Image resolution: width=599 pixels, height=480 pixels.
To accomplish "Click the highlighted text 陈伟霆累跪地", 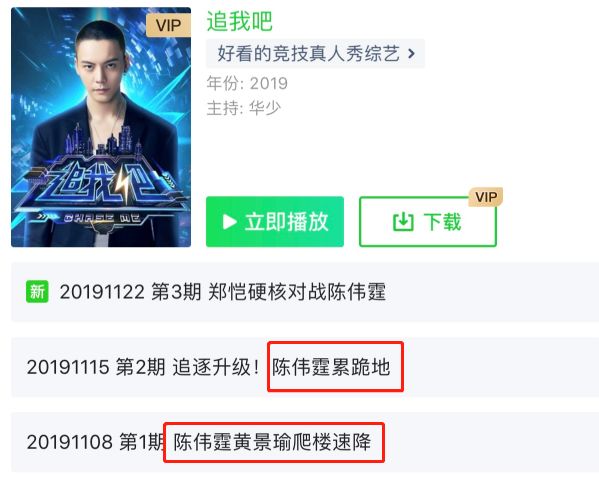I will pos(331,367).
